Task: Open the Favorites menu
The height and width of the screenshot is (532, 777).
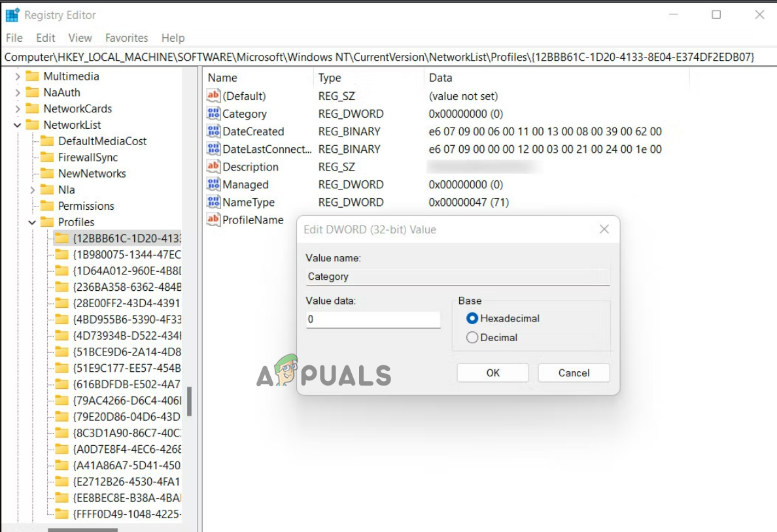Action: [x=126, y=38]
